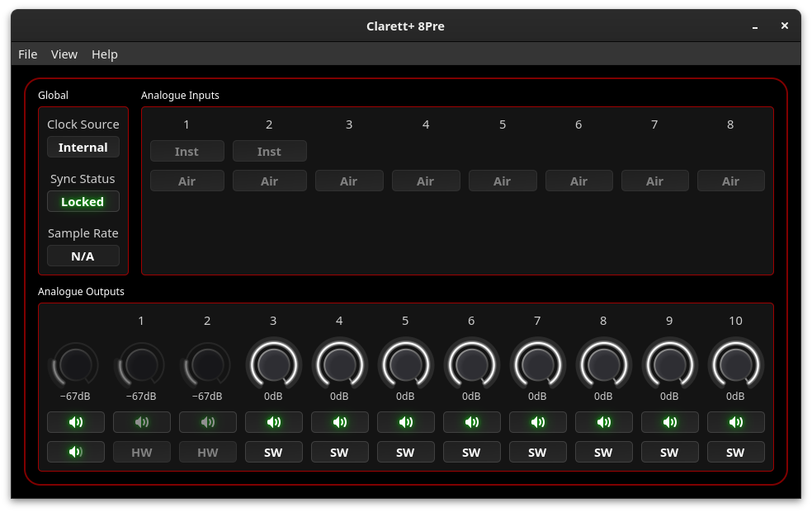Image resolution: width=812 pixels, height=512 pixels.
Task: Turn on Air for input 6
Action: (578, 181)
